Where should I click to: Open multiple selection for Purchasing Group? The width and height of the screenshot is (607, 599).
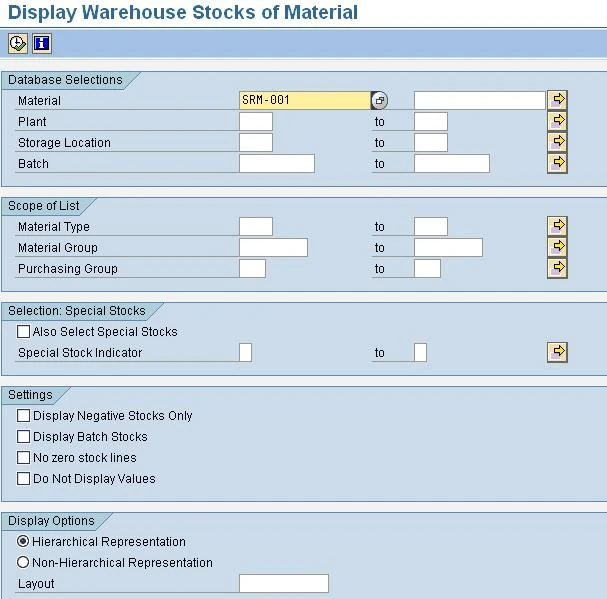click(558, 268)
